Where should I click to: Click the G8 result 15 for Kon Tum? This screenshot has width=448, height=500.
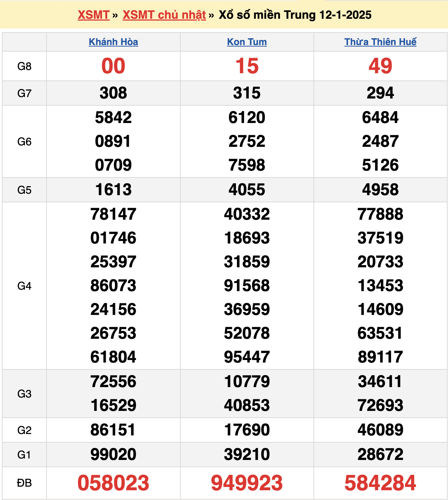pyautogui.click(x=247, y=66)
